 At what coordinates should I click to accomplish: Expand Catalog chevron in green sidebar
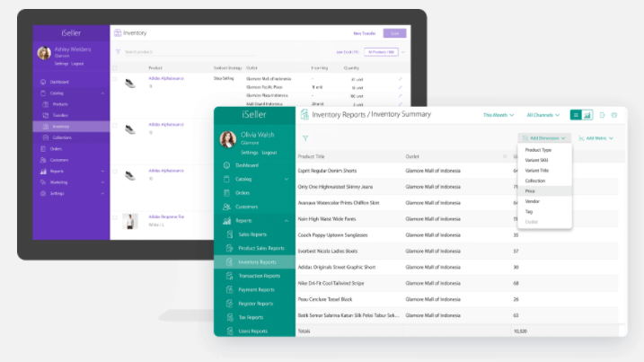287,179
